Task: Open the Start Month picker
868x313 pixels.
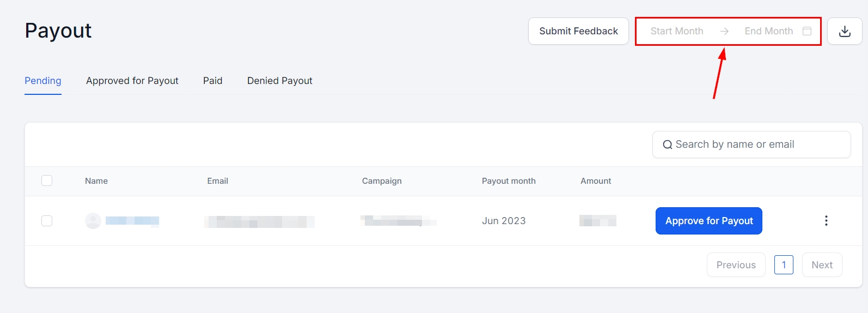Action: tap(677, 31)
